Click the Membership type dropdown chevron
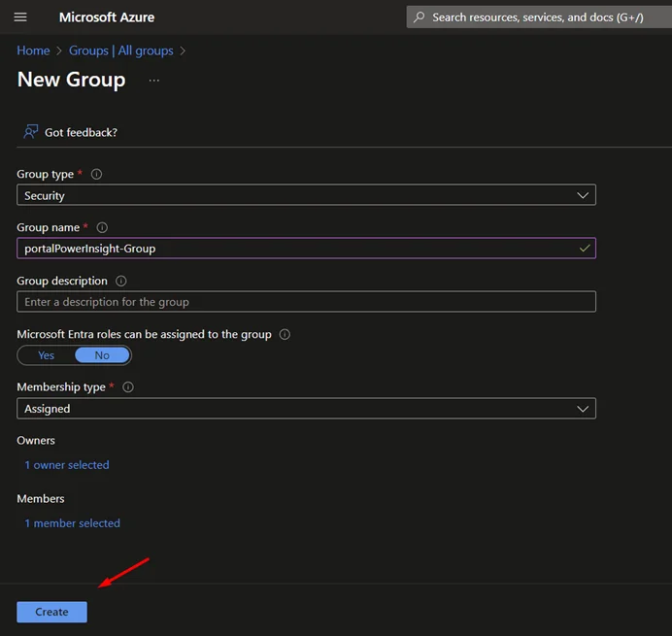The width and height of the screenshot is (672, 636). [583, 409]
